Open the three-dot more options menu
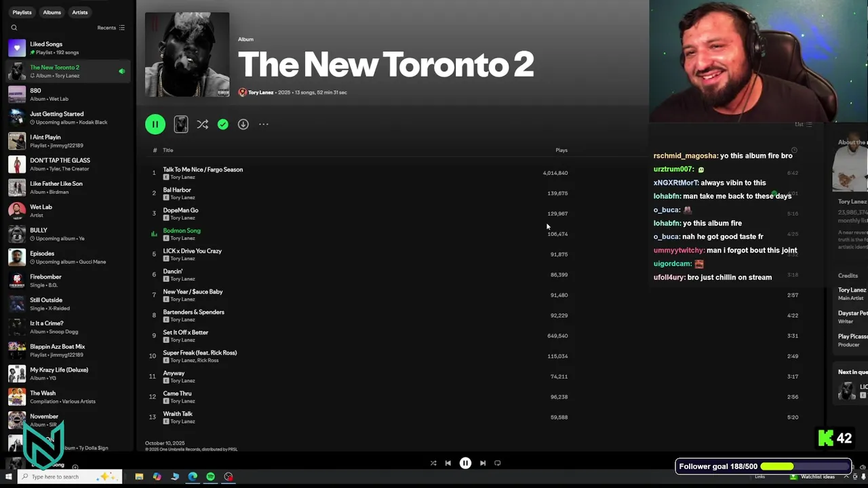Image resolution: width=868 pixels, height=488 pixels. click(x=264, y=124)
